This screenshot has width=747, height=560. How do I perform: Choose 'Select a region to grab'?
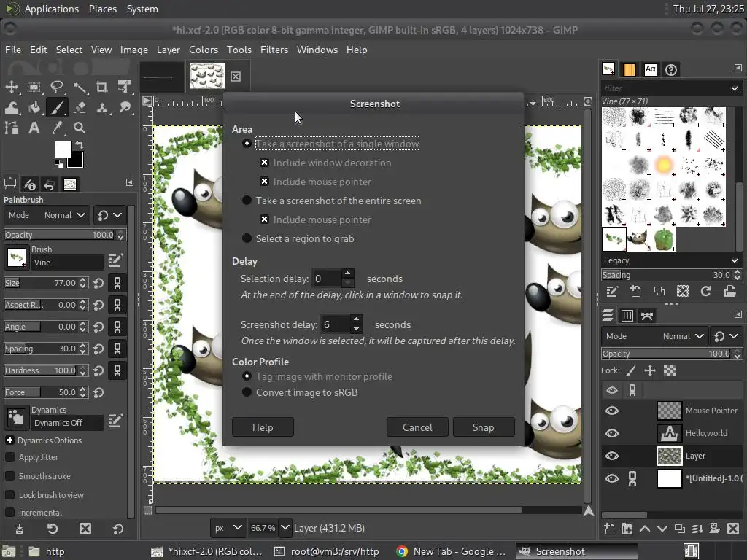298,238
